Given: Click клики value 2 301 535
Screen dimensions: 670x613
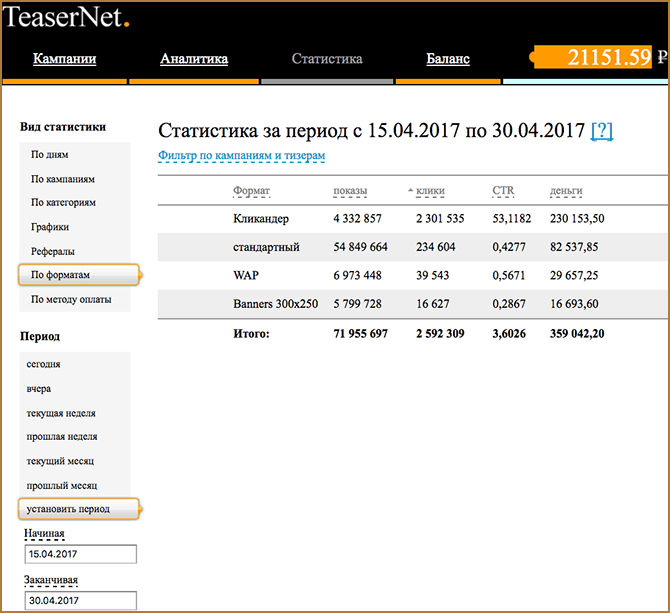Looking at the screenshot, I should coord(441,219).
